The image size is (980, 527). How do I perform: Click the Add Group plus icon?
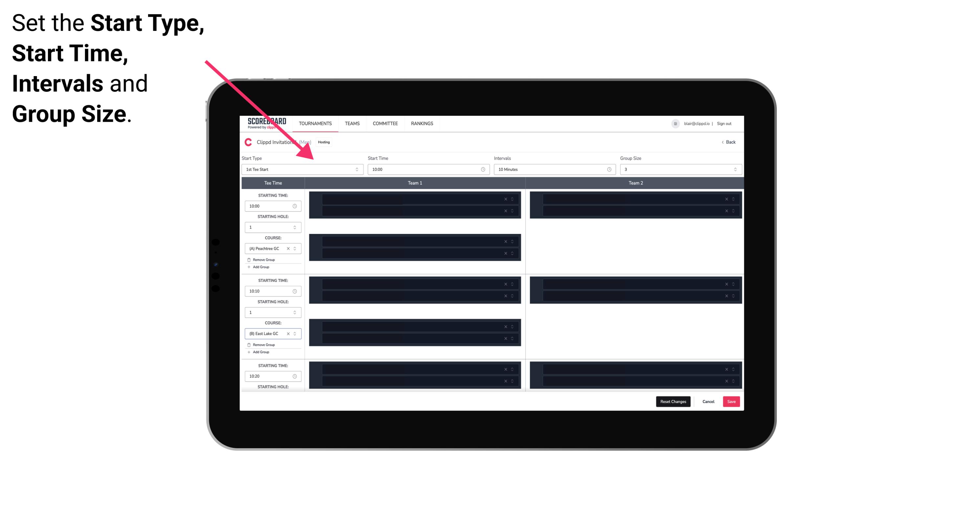point(249,267)
